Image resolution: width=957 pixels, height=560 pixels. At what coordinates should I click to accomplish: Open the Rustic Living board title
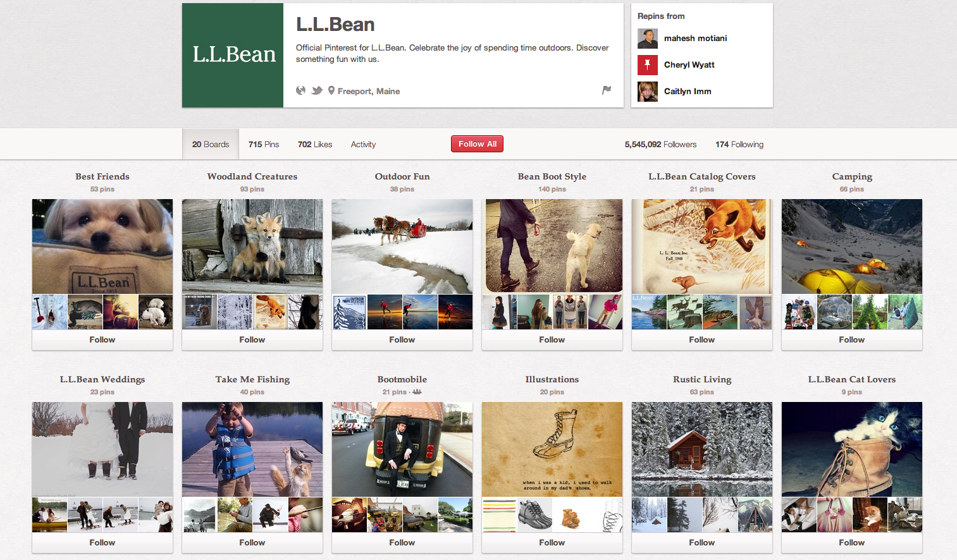(x=702, y=379)
